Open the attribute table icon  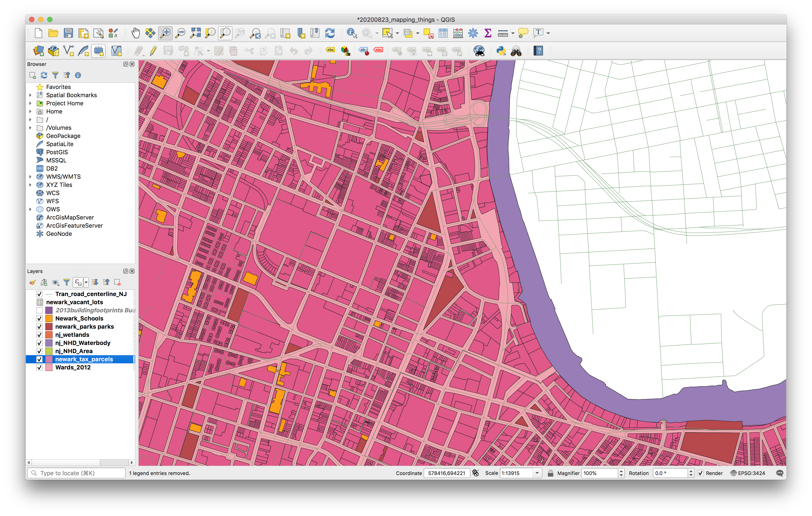[x=443, y=33]
